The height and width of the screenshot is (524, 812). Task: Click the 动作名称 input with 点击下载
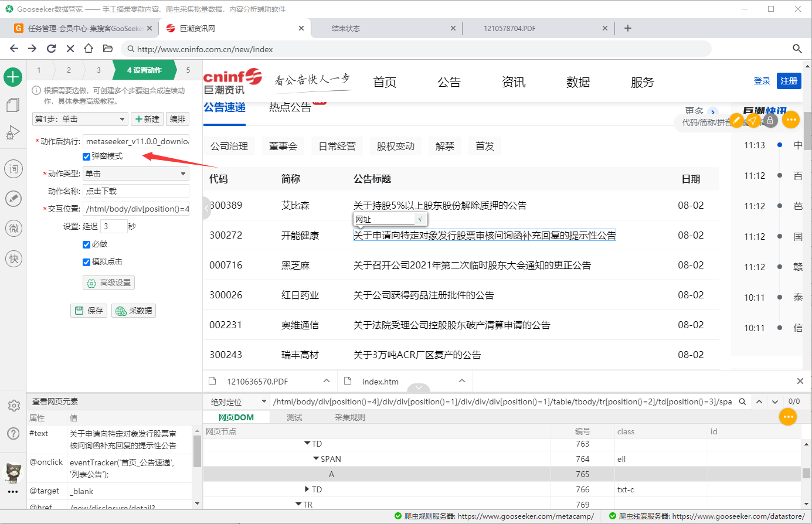[x=136, y=191]
